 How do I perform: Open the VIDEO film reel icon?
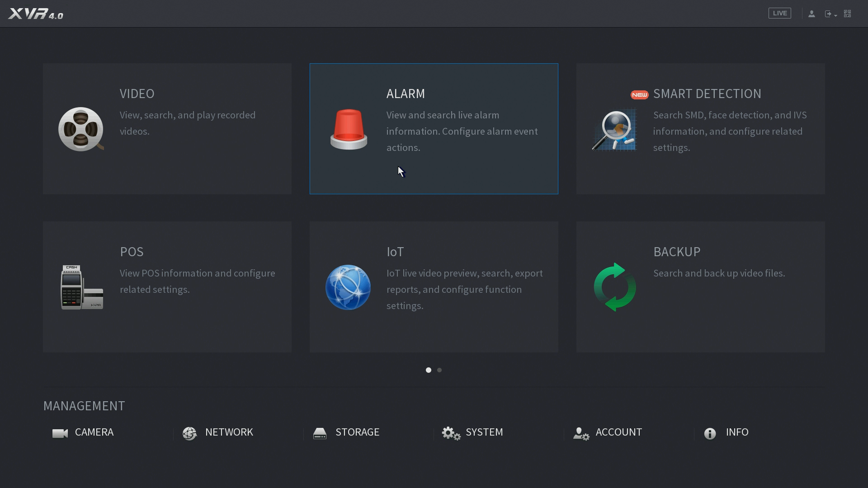(81, 129)
